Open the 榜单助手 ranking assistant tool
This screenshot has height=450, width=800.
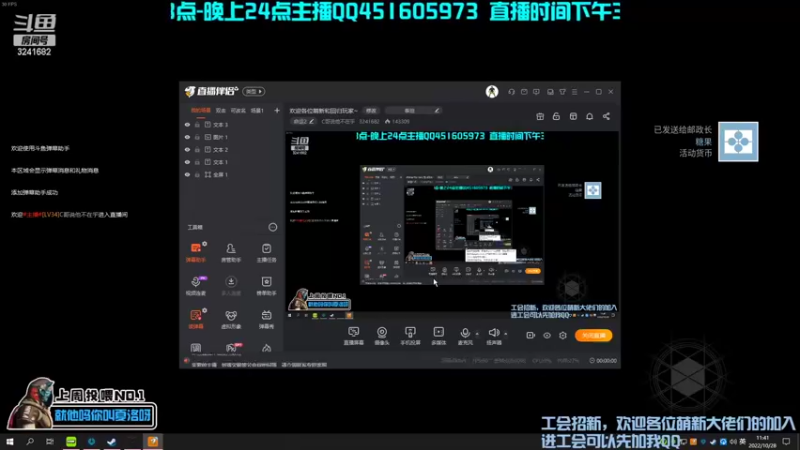(x=266, y=286)
